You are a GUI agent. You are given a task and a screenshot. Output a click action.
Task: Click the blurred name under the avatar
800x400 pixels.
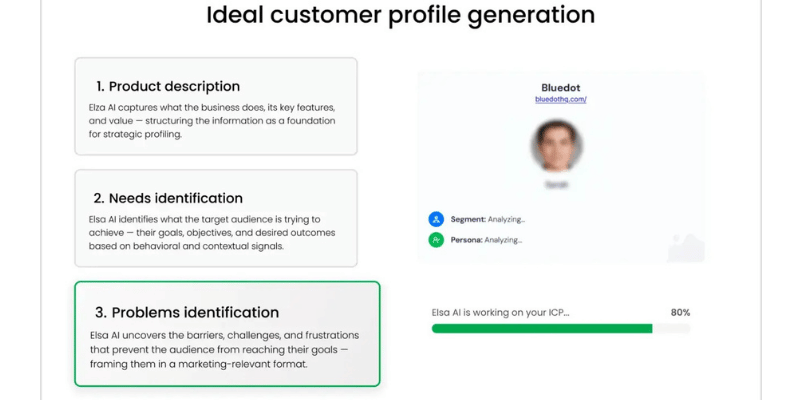(x=556, y=185)
